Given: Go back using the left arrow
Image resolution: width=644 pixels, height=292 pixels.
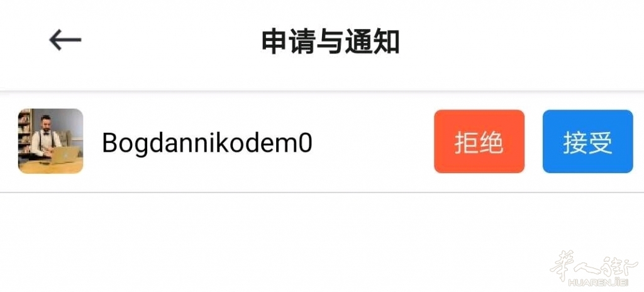Looking at the screenshot, I should coord(65,40).
